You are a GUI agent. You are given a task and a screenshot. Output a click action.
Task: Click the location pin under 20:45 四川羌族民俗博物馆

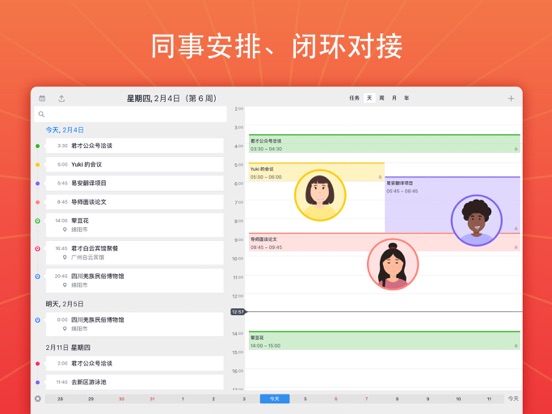point(65,285)
